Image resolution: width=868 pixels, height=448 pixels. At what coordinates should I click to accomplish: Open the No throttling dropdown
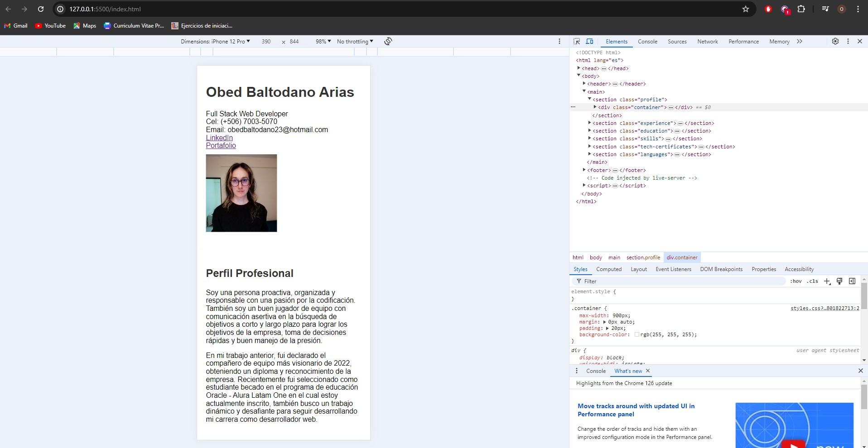coord(355,41)
